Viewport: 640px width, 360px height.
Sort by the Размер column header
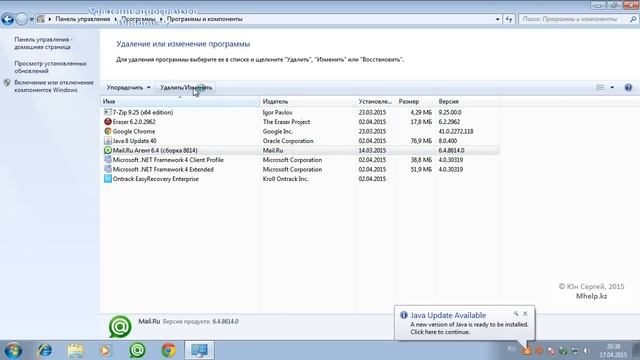[416, 101]
